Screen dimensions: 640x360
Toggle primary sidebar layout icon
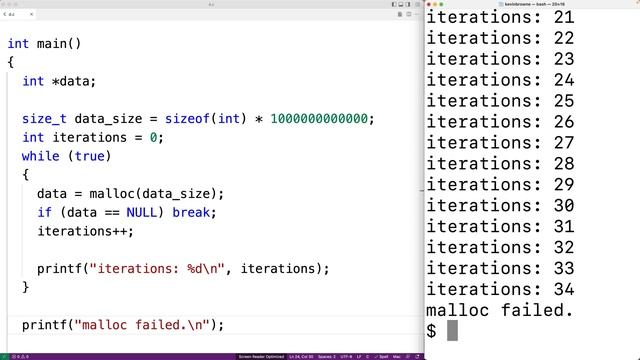click(x=394, y=4)
